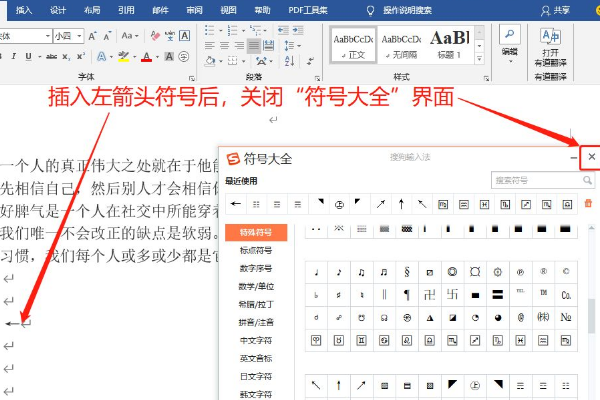Click the increase indent icon
The image size is (600, 400).
[298, 30]
